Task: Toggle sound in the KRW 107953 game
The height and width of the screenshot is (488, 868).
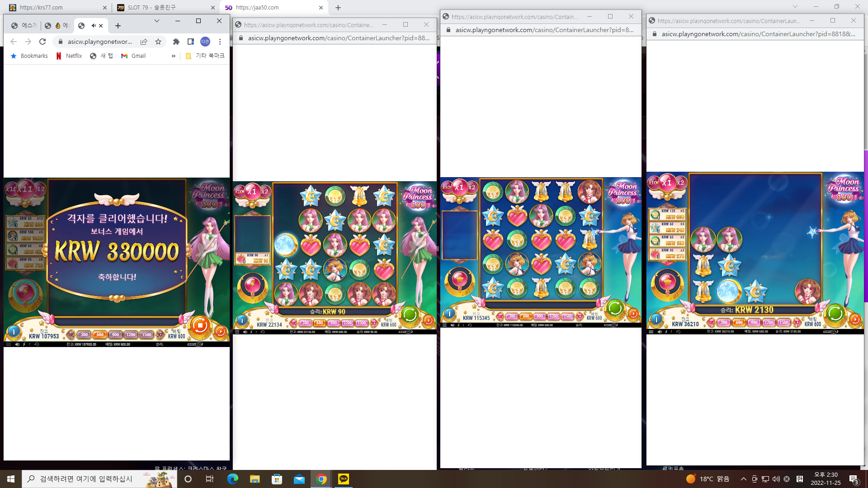Action: coord(17,344)
